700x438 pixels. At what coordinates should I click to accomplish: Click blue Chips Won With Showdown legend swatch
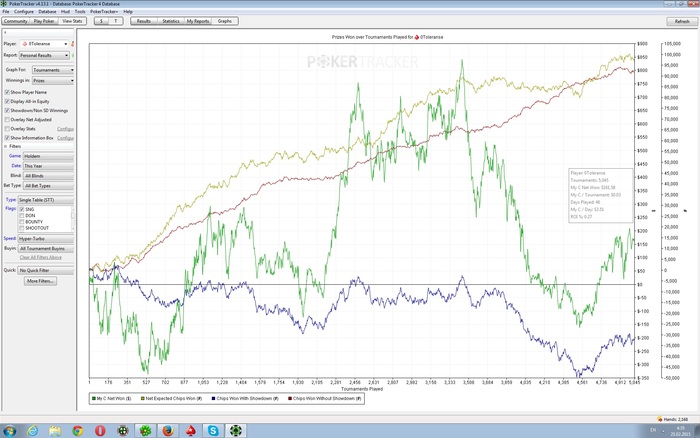214,398
